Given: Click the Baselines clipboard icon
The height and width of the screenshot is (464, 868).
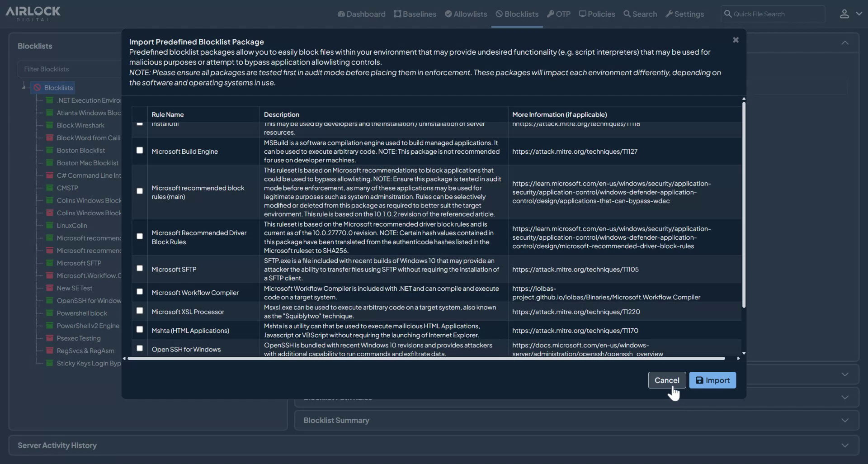Looking at the screenshot, I should tap(397, 14).
